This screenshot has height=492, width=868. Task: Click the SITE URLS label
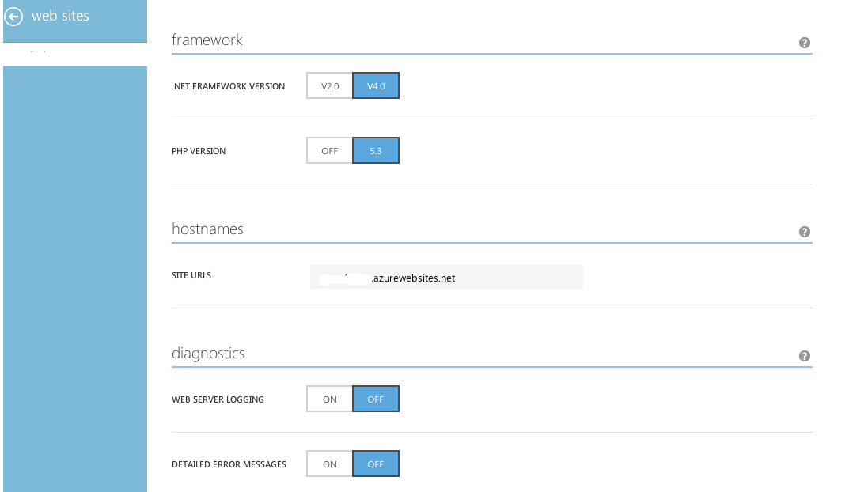pyautogui.click(x=191, y=275)
